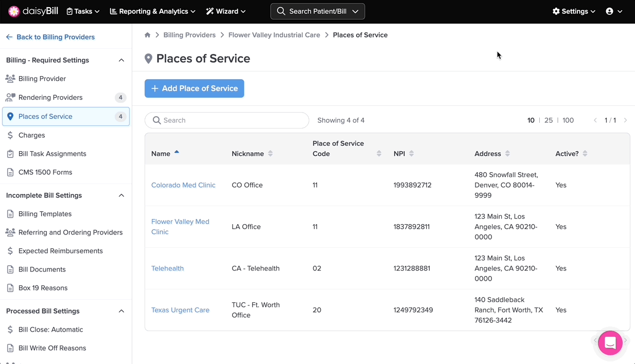Collapse Processed Bill Settings section

(121, 311)
